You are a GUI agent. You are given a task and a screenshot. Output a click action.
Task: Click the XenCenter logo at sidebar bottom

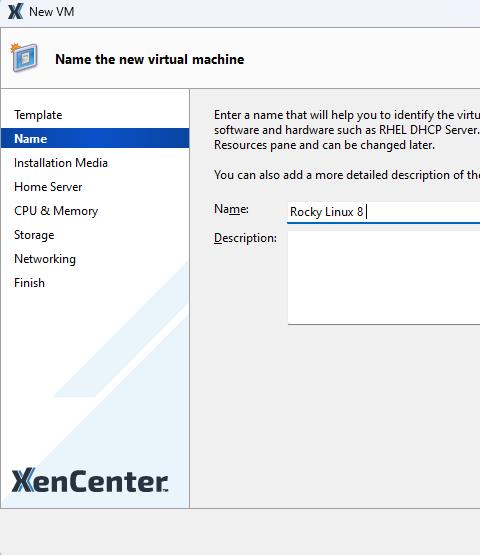point(90,480)
